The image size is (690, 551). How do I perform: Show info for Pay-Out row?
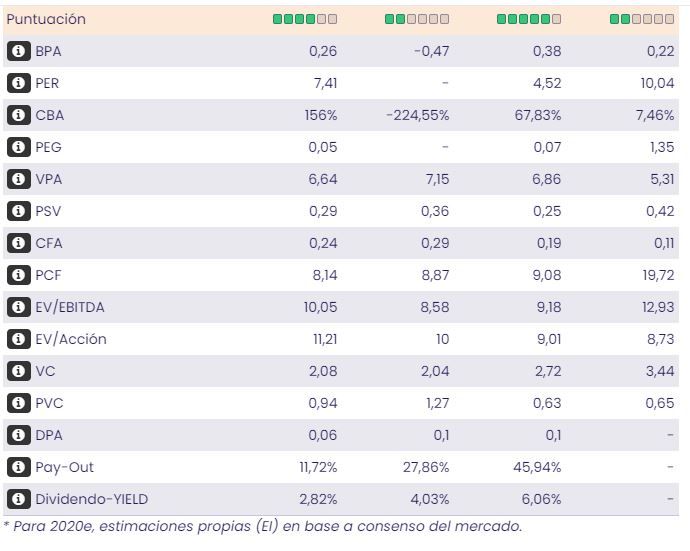click(x=18, y=467)
